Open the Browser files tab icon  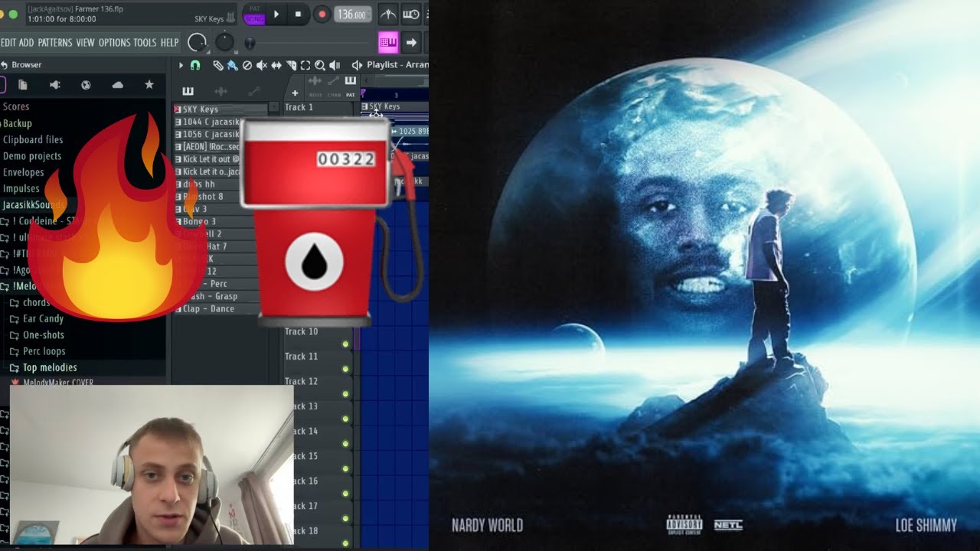[23, 85]
